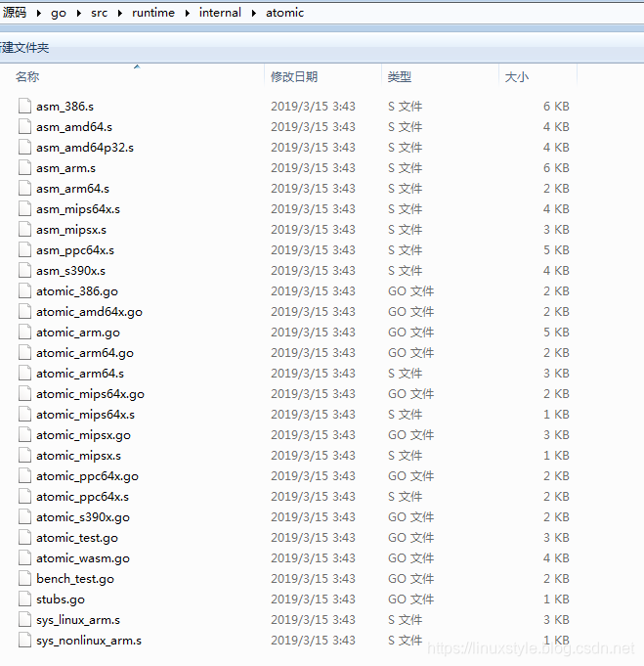Go to 源码 folder in address bar
Viewport: 644px width, 666px height.
(x=15, y=13)
